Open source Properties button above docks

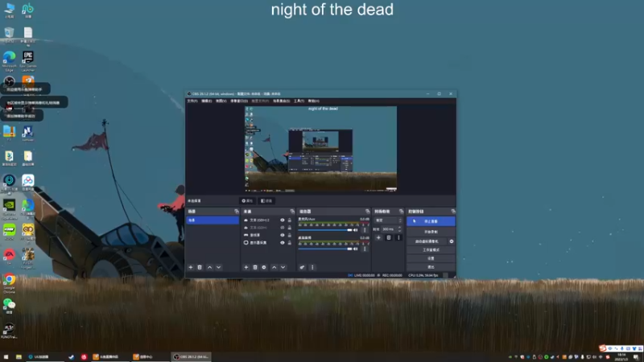click(247, 201)
